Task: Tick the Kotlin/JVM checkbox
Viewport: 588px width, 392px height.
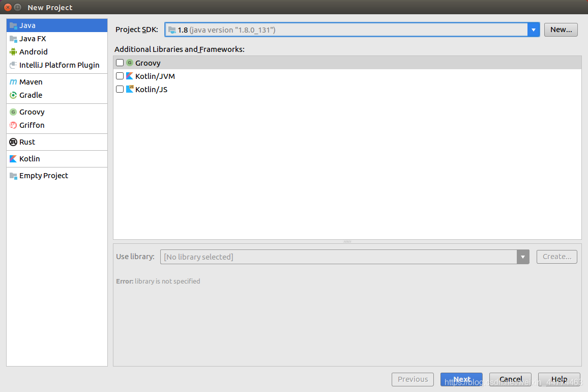Action: tap(120, 76)
